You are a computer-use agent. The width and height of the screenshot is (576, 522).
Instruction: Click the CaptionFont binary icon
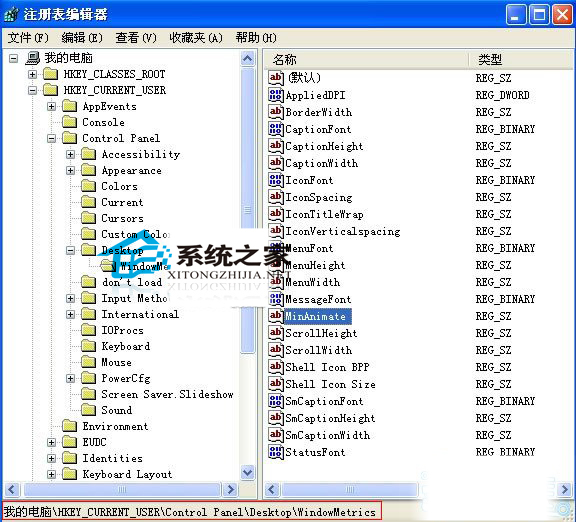276,129
